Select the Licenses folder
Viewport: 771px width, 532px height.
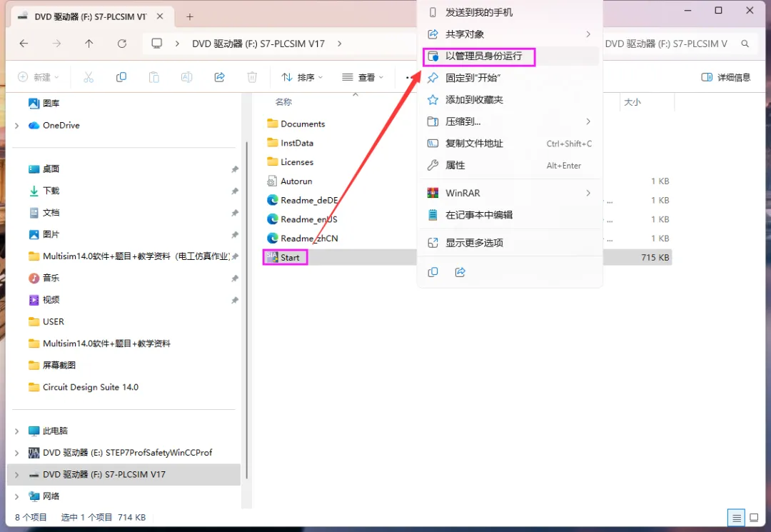click(290, 162)
